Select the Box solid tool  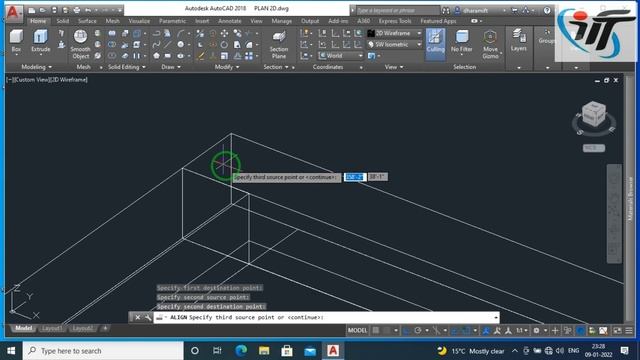(16, 41)
